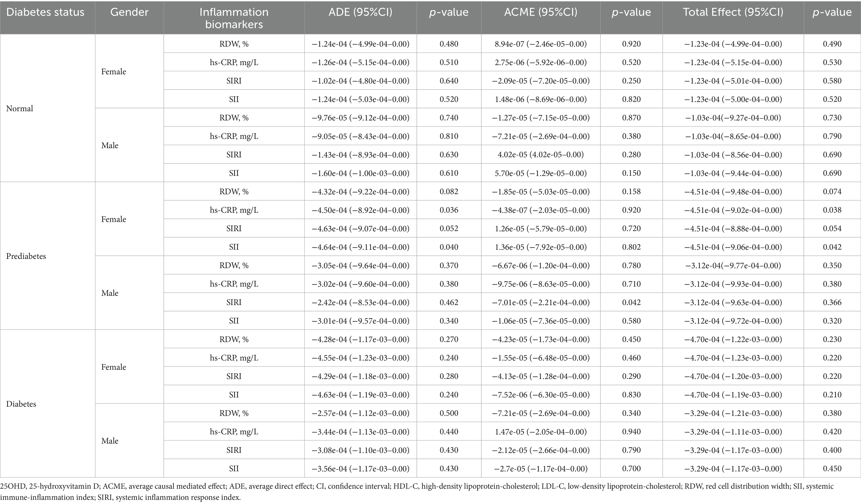
Task: Select the Gender column header
Action: coord(129,13)
